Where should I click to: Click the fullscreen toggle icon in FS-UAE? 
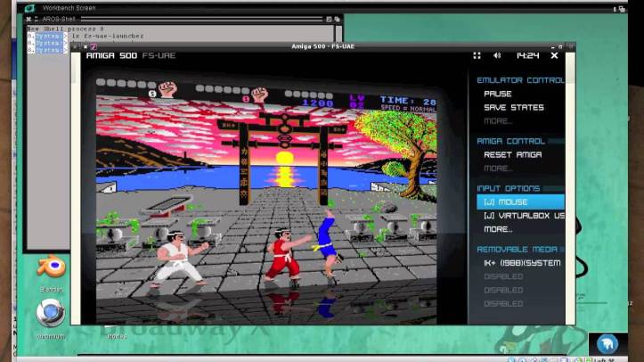point(477,55)
